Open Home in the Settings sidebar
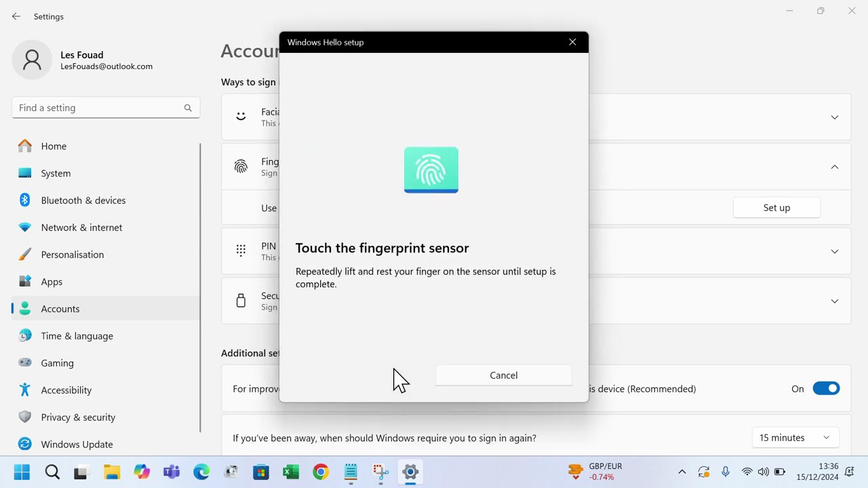 coord(105,146)
